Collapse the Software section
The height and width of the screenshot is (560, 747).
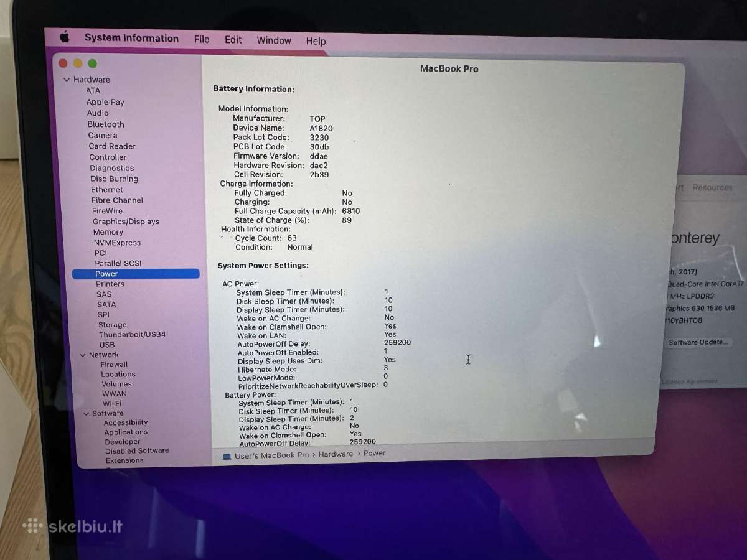[x=87, y=413]
